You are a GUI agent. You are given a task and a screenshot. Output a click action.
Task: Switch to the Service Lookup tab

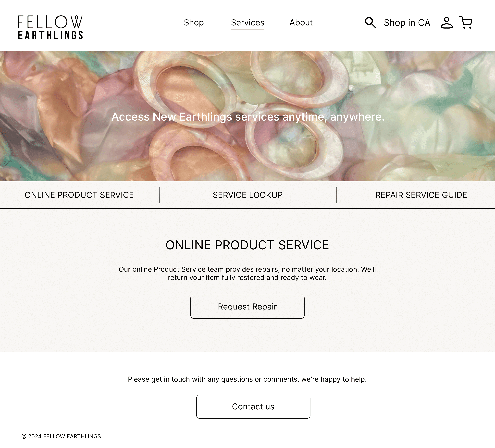click(247, 195)
